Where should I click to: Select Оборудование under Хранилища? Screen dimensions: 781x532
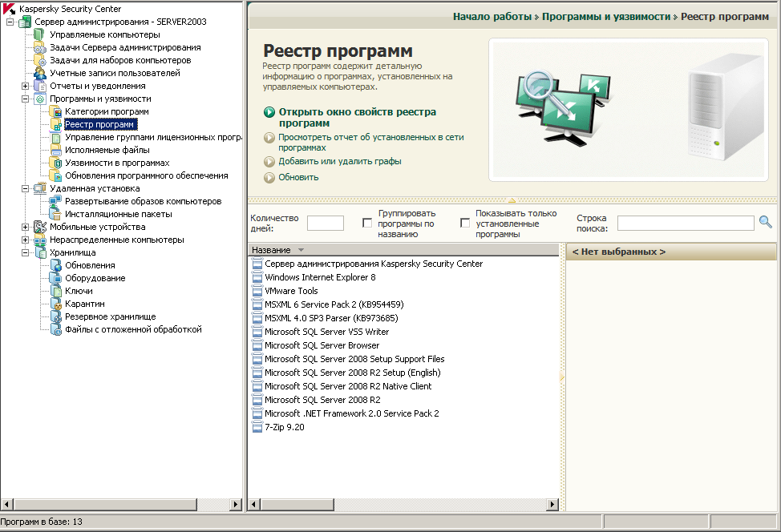click(x=95, y=279)
